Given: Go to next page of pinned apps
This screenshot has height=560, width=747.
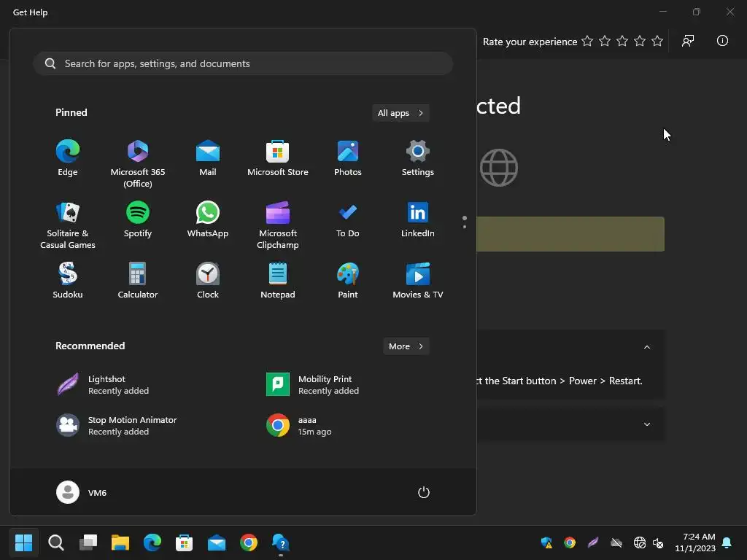Looking at the screenshot, I should click(465, 226).
